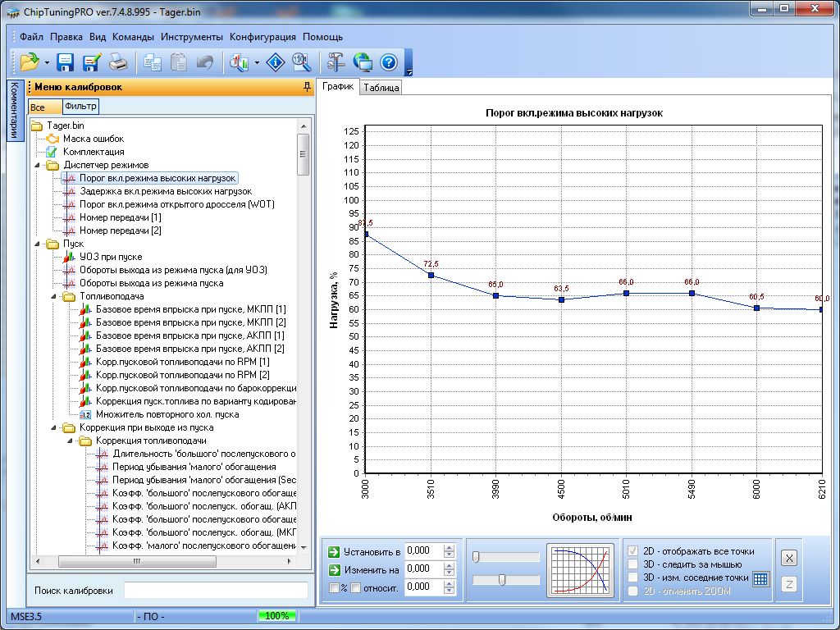Click the binary search magnifier icon
This screenshot has height=630, width=840.
[301, 62]
